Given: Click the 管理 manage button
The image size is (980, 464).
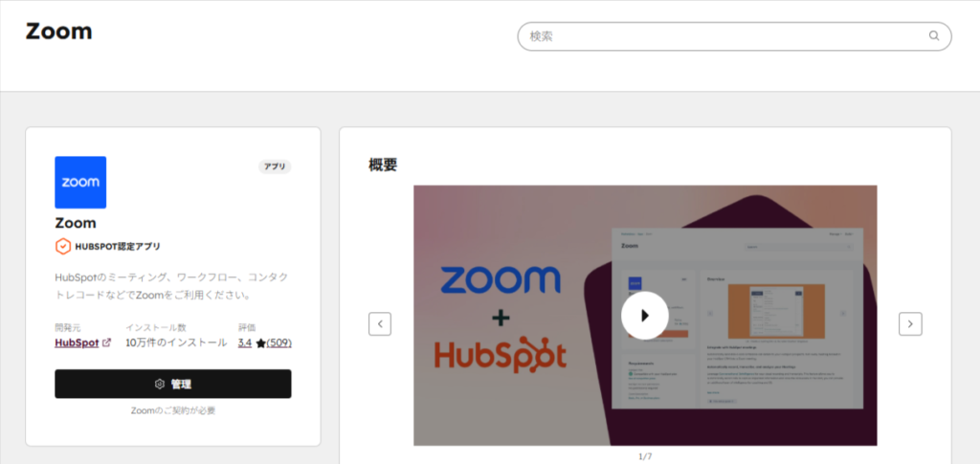Looking at the screenshot, I should coord(173,384).
